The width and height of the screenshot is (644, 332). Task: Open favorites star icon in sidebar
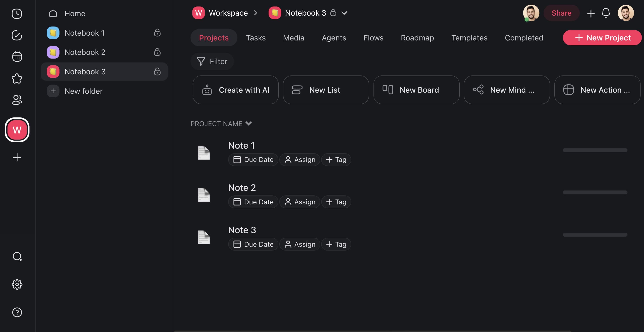[17, 79]
